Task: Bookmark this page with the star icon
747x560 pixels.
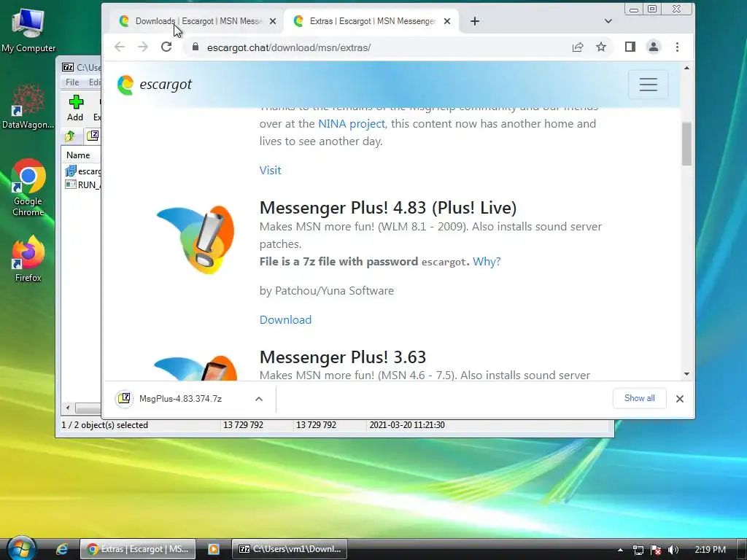Action: click(601, 47)
